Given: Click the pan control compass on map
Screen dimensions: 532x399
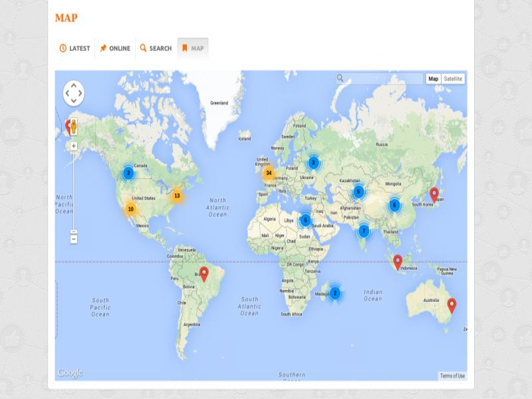Looking at the screenshot, I should tap(74, 93).
